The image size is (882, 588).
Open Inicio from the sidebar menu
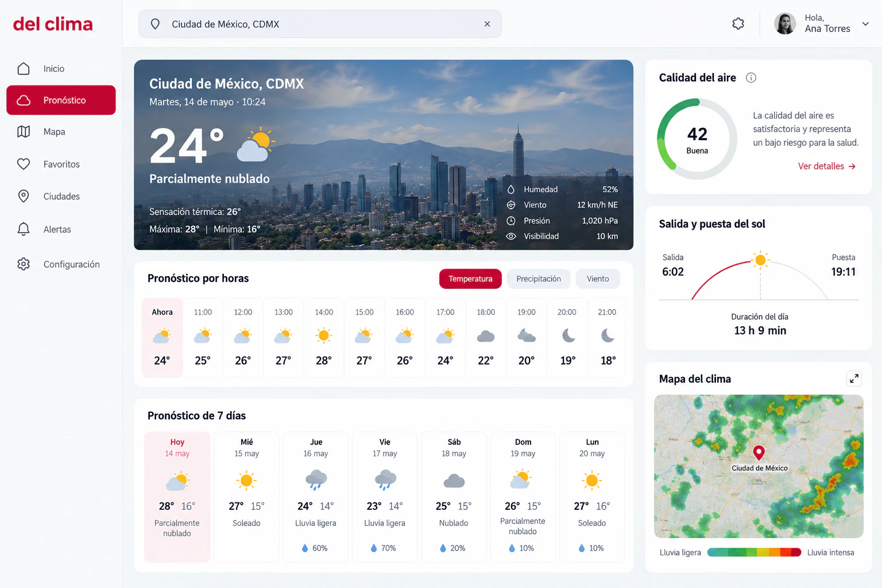[x=61, y=69]
